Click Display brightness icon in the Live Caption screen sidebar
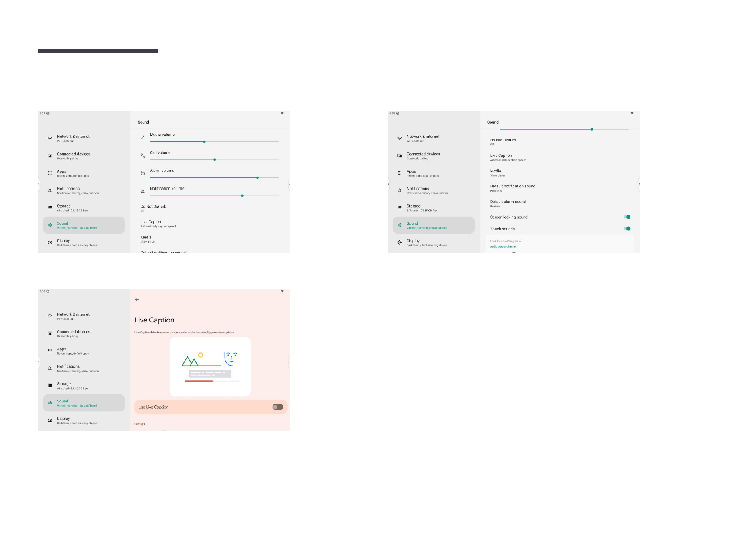 (50, 420)
